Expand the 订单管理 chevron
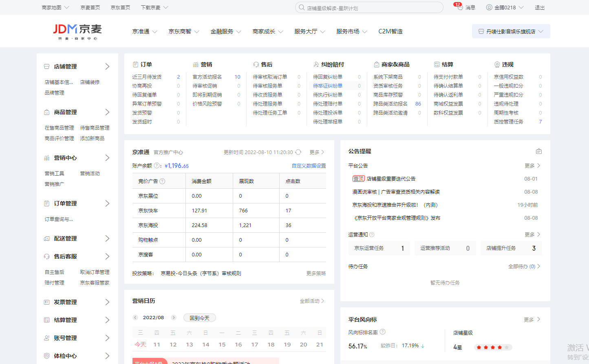This screenshot has height=364, width=589. 107,203
